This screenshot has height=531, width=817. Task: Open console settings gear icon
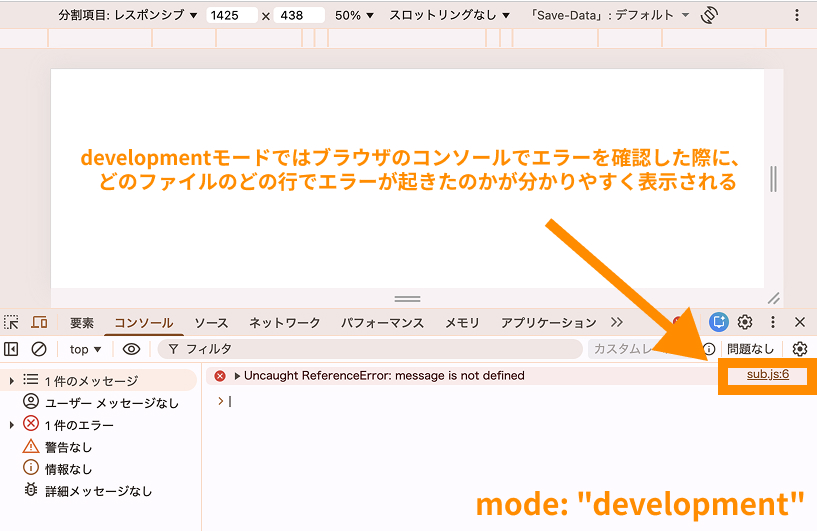[x=800, y=349]
